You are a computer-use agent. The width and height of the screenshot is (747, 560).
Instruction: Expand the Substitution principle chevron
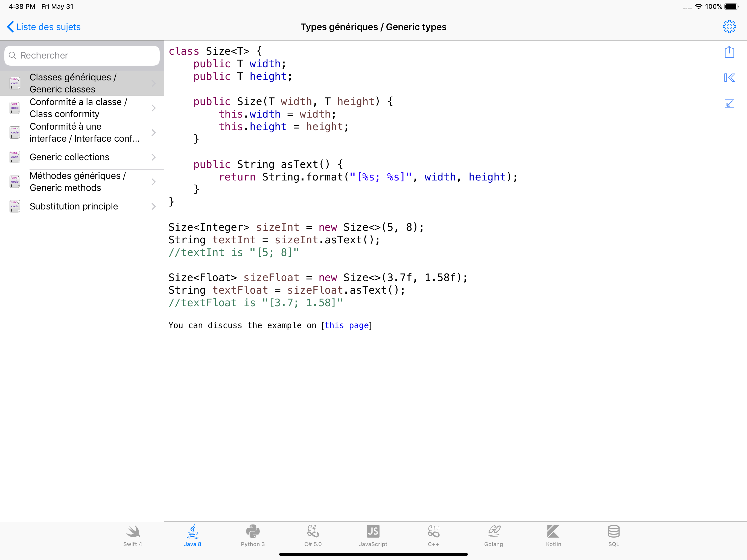[154, 207]
